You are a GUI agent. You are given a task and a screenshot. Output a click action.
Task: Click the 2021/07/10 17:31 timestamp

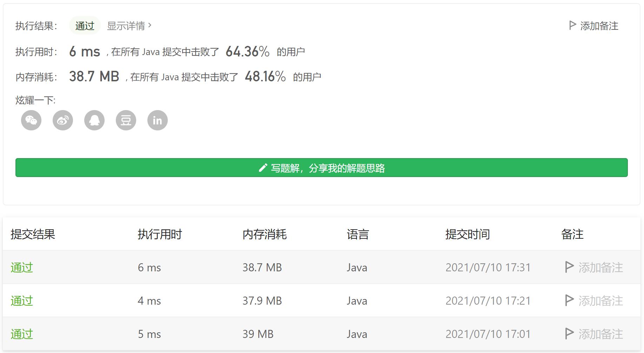click(488, 267)
